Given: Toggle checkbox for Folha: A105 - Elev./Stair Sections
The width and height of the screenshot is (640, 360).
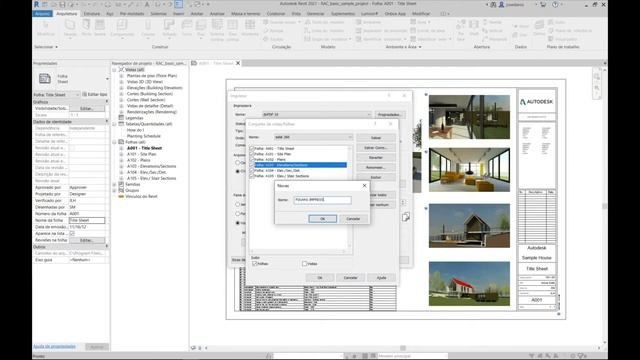Looking at the screenshot, I should click(x=252, y=176).
